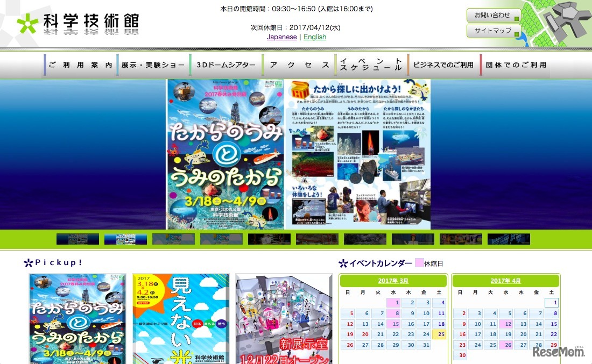Select the first slideshow thumbnail
Screen dimensions: 592x364
pyautogui.click(x=78, y=239)
